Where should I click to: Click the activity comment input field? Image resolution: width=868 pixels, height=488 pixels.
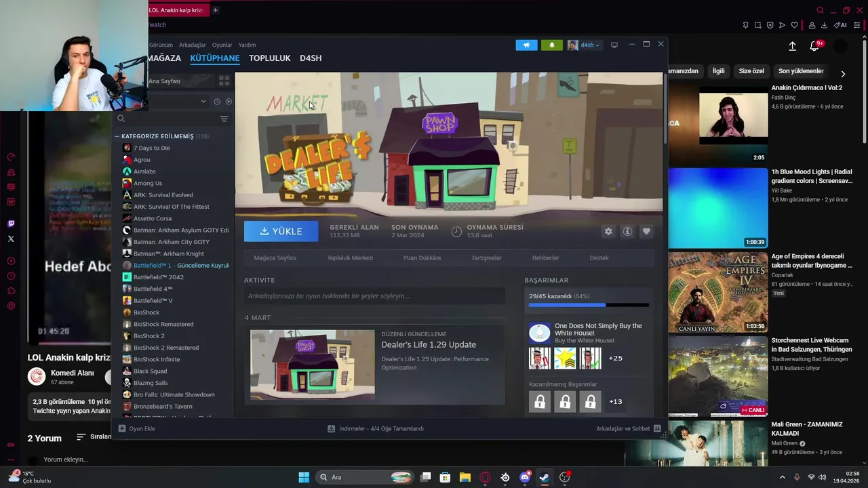point(374,296)
